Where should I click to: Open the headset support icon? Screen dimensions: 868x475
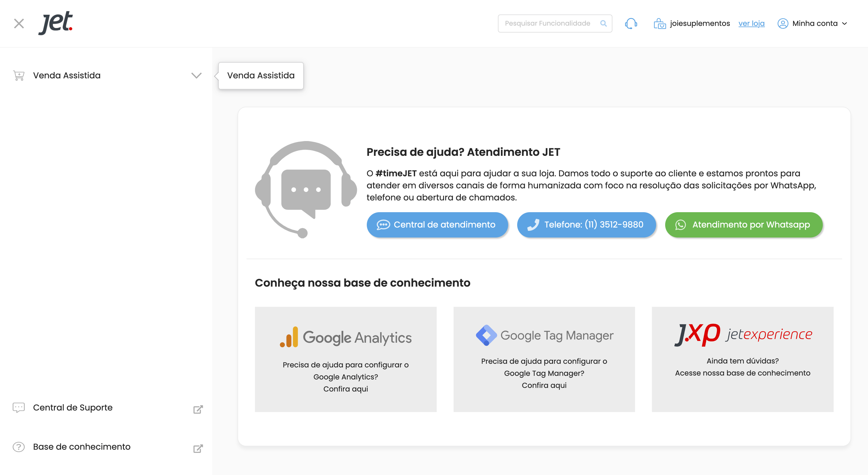[x=631, y=24]
